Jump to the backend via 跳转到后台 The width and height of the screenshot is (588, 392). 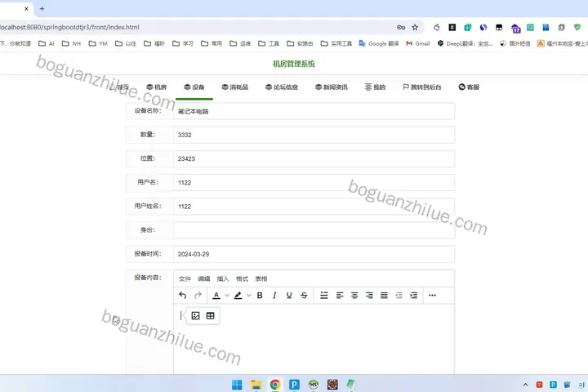422,87
